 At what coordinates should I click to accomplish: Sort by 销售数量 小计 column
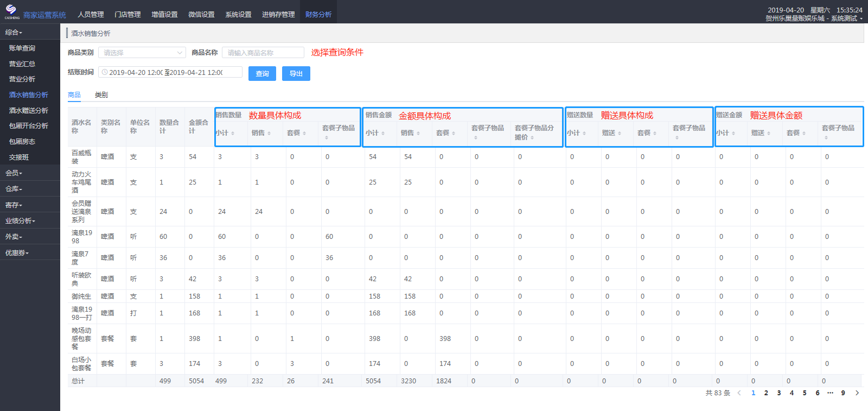(233, 133)
